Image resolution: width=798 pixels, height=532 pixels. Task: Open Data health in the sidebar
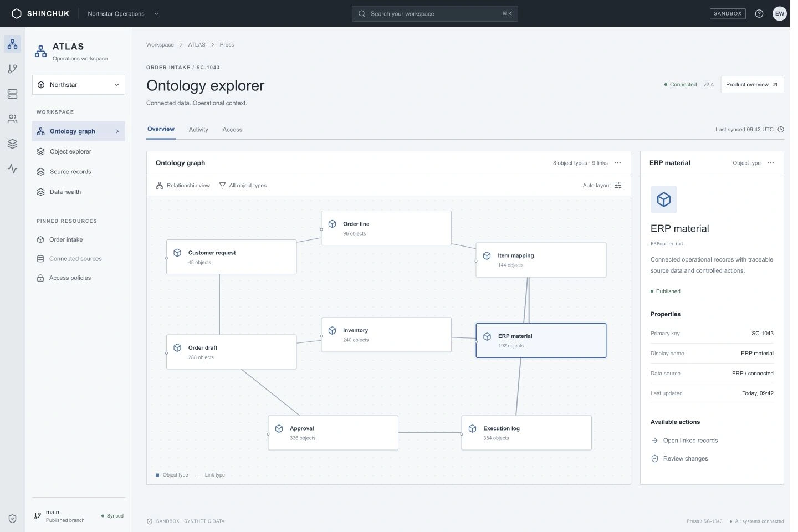[x=79, y=192]
